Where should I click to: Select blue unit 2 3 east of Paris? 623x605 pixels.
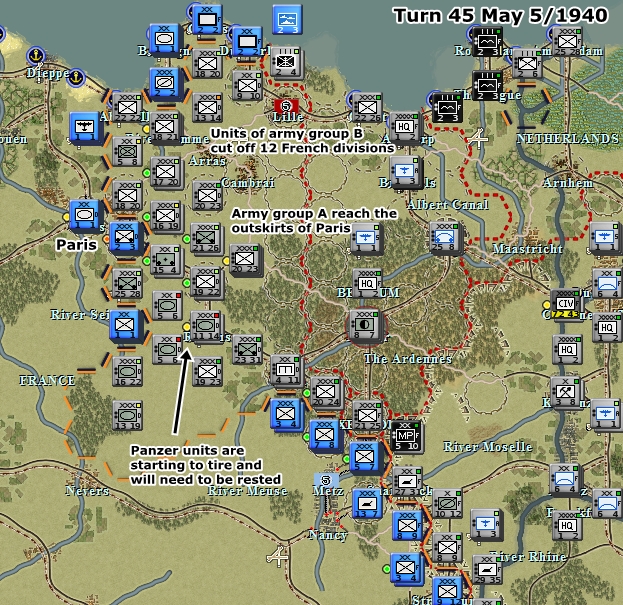click(x=124, y=237)
